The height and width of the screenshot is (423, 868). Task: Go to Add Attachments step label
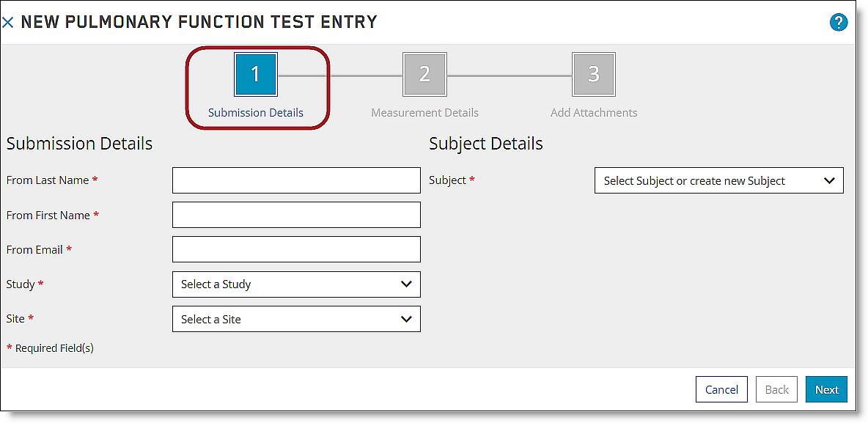tap(594, 112)
